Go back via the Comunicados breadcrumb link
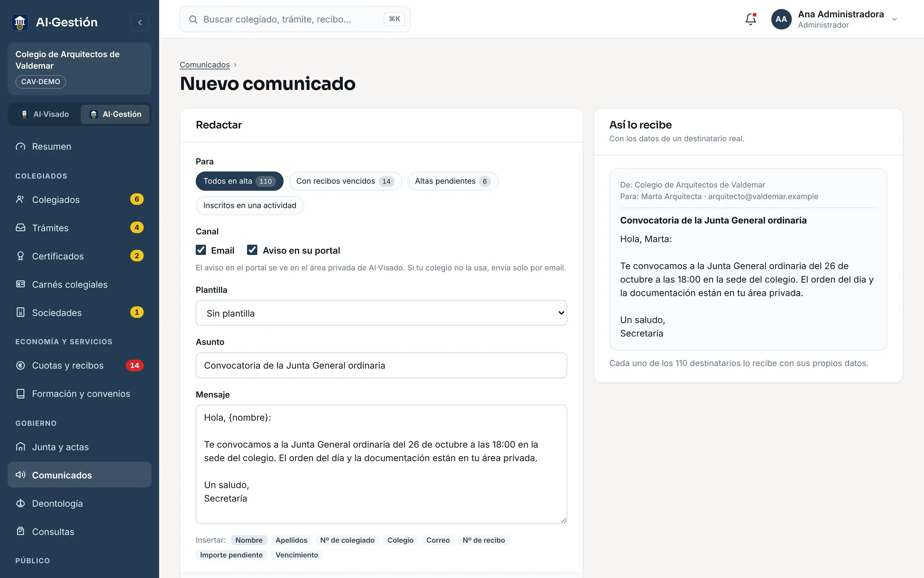 click(x=205, y=65)
